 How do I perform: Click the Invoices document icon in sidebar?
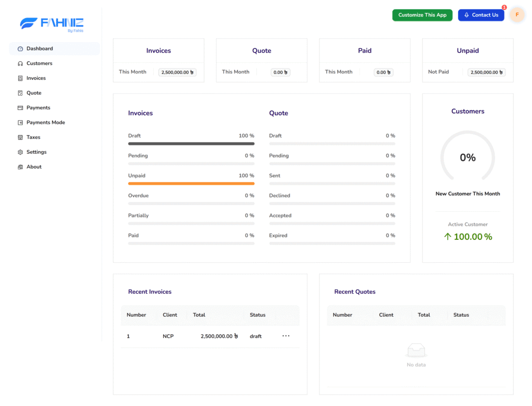20,78
